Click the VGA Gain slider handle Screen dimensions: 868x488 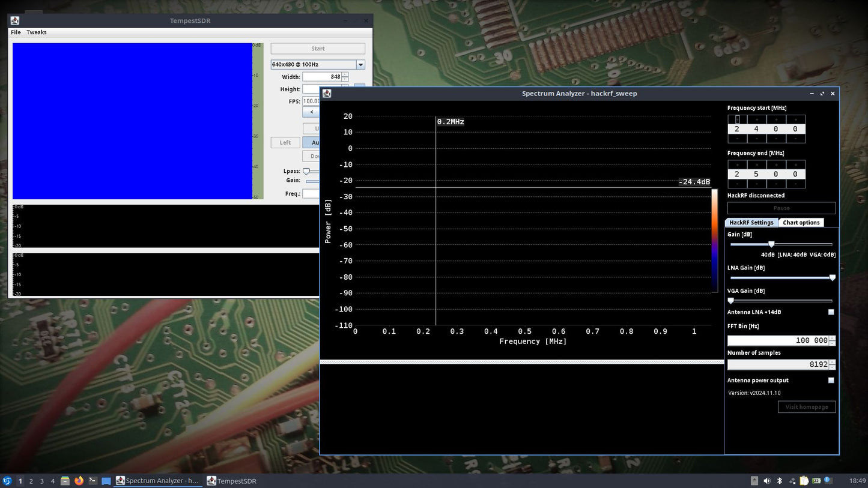[731, 300]
